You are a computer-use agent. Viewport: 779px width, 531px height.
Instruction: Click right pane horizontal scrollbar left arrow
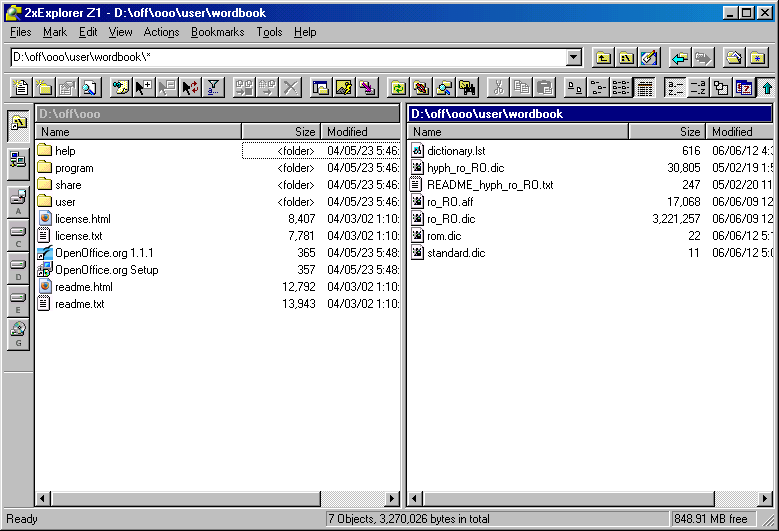pyautogui.click(x=415, y=499)
